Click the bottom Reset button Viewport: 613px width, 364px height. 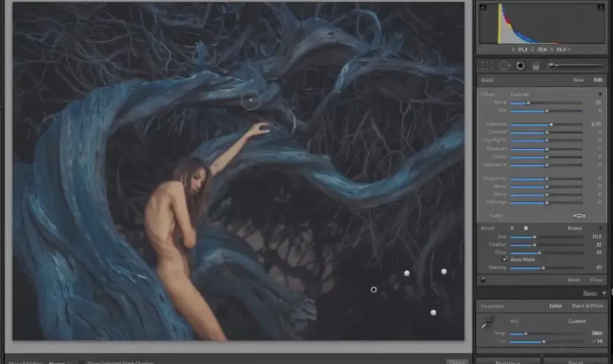[575, 362]
